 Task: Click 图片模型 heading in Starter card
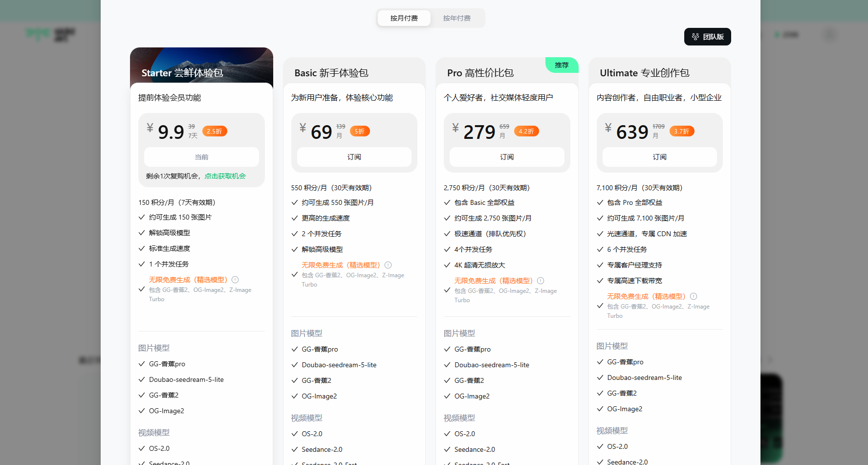(x=154, y=348)
